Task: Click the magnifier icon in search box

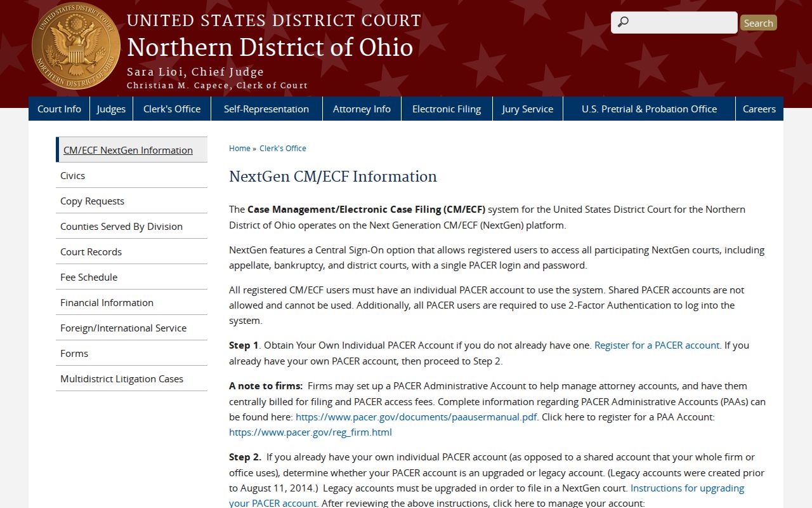Action: pos(623,23)
